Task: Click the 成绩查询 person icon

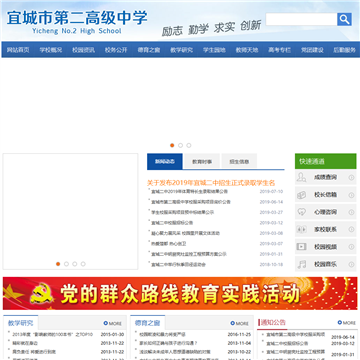Action: (301, 177)
